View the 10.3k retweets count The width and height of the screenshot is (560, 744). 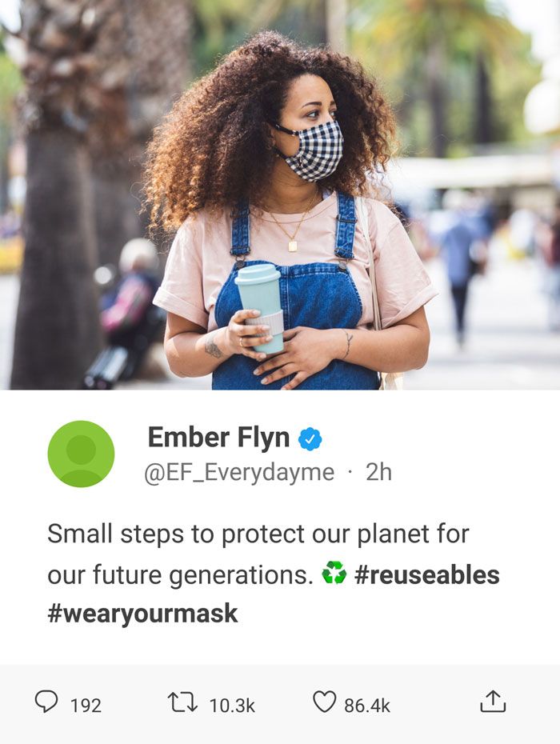232,705
